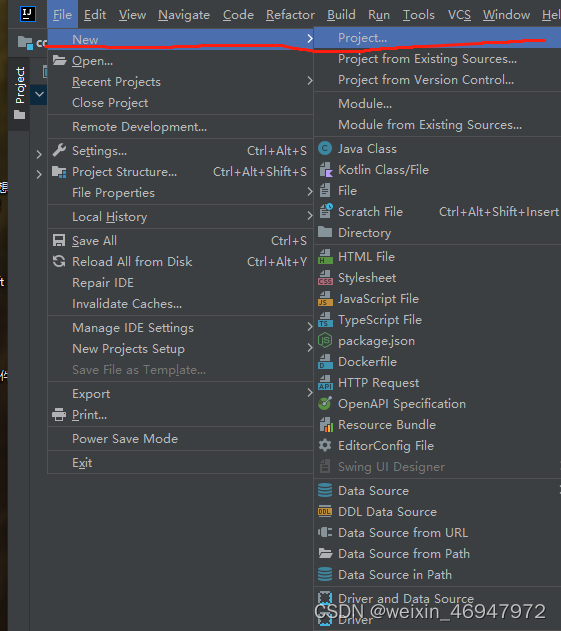The width and height of the screenshot is (561, 631).
Task: Open the VCS menu
Action: pyautogui.click(x=459, y=15)
